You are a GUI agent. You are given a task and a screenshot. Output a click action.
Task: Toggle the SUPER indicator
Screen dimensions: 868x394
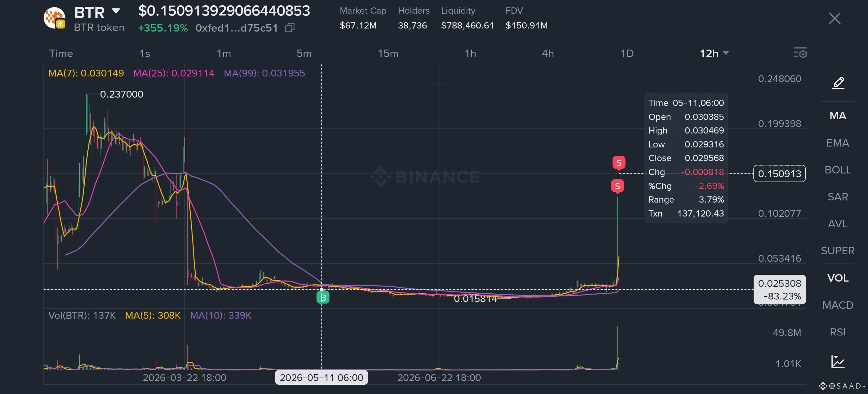[838, 251]
